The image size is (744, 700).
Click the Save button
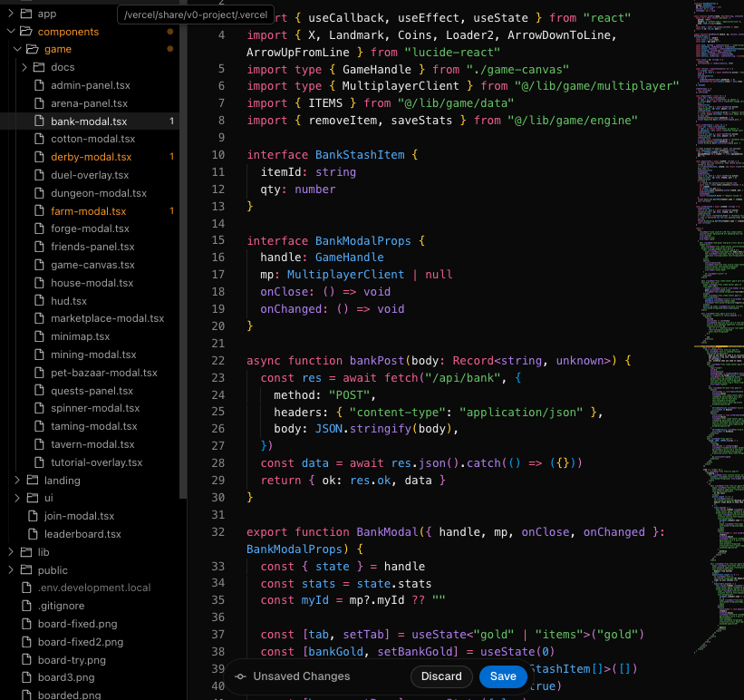pyautogui.click(x=503, y=676)
